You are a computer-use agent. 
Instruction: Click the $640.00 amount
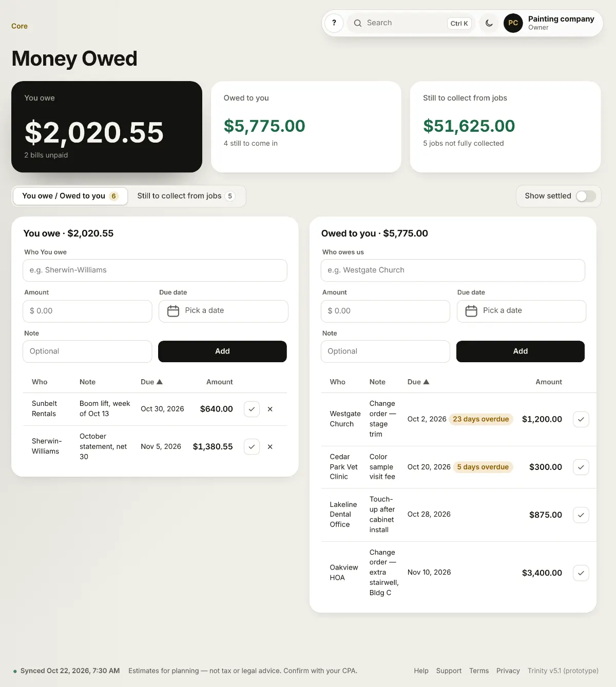point(217,409)
